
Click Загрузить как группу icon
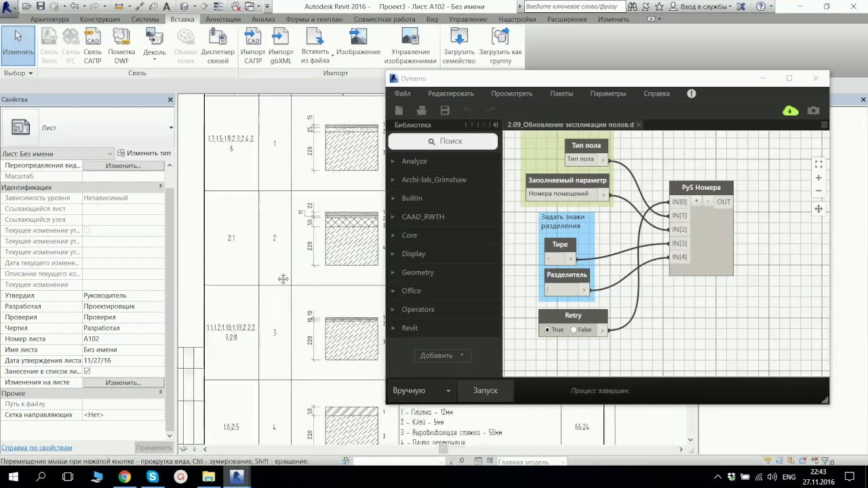(x=500, y=46)
